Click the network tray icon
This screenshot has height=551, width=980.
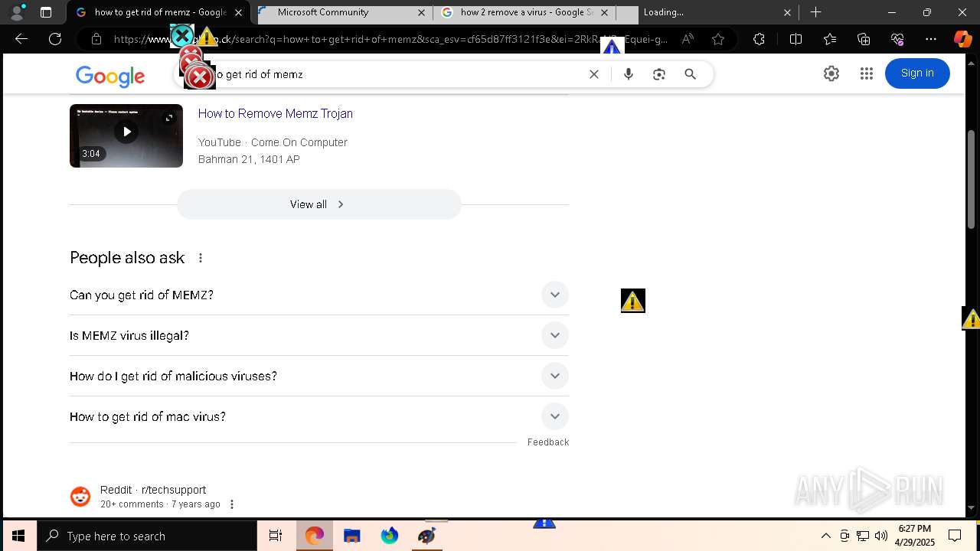[x=863, y=536]
